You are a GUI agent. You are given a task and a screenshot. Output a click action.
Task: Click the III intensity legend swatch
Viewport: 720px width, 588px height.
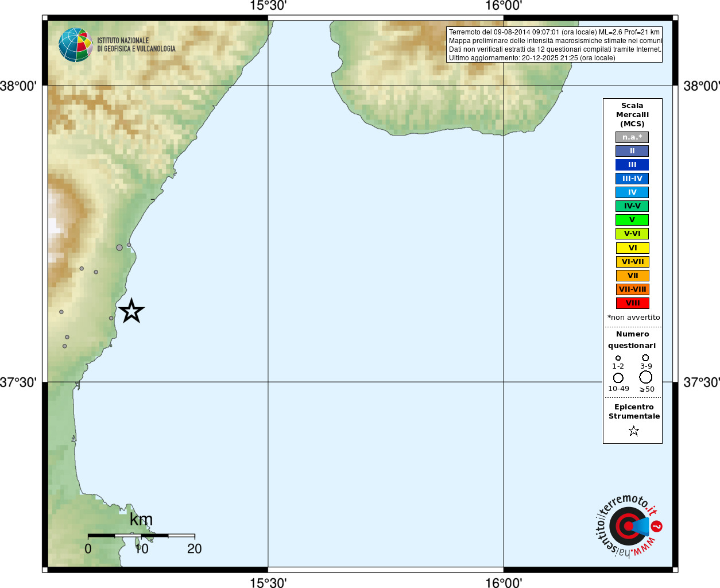(632, 165)
